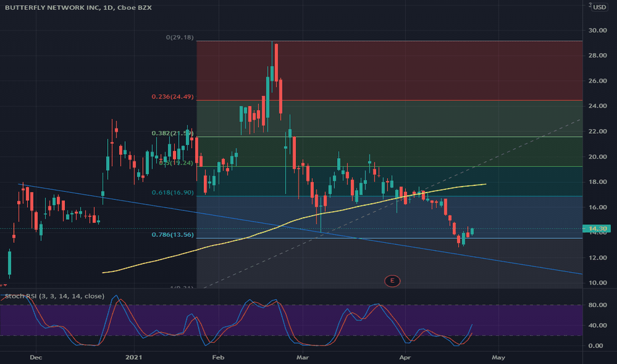Select Fibonacci label 0.618(16.90)
Image resolution: width=617 pixels, height=364 pixels.
tap(173, 193)
